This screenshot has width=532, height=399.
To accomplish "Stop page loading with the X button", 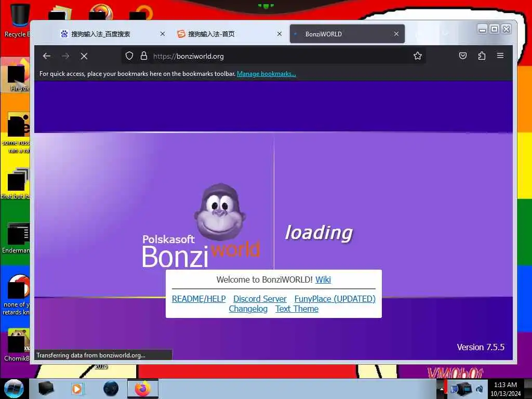I will pos(84,56).
